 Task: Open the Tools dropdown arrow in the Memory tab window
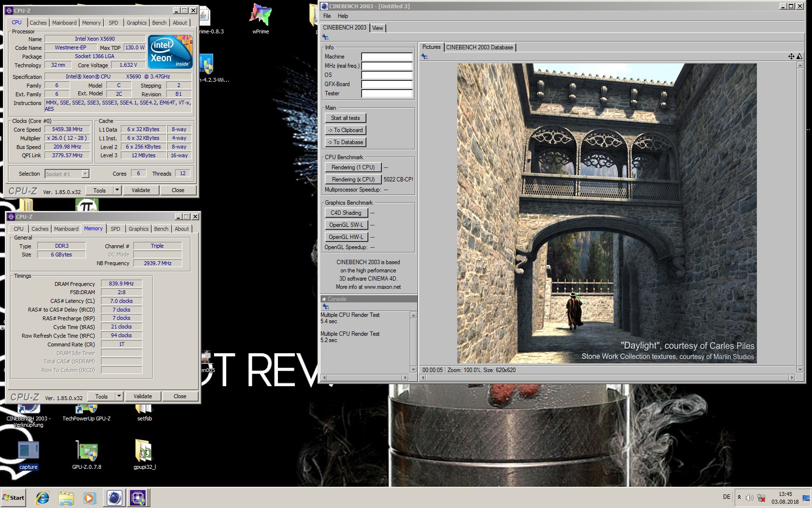pyautogui.click(x=119, y=396)
